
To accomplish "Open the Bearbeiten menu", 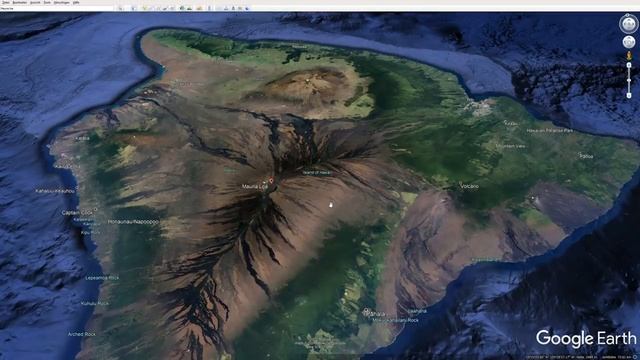I will pyautogui.click(x=20, y=2).
